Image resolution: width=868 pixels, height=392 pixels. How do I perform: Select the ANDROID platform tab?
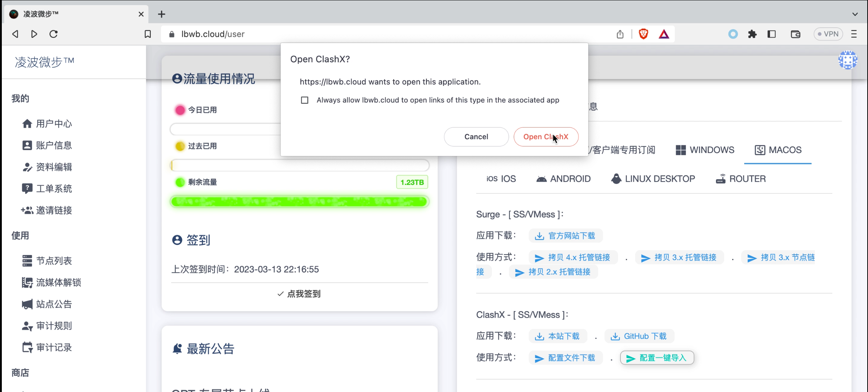(563, 179)
